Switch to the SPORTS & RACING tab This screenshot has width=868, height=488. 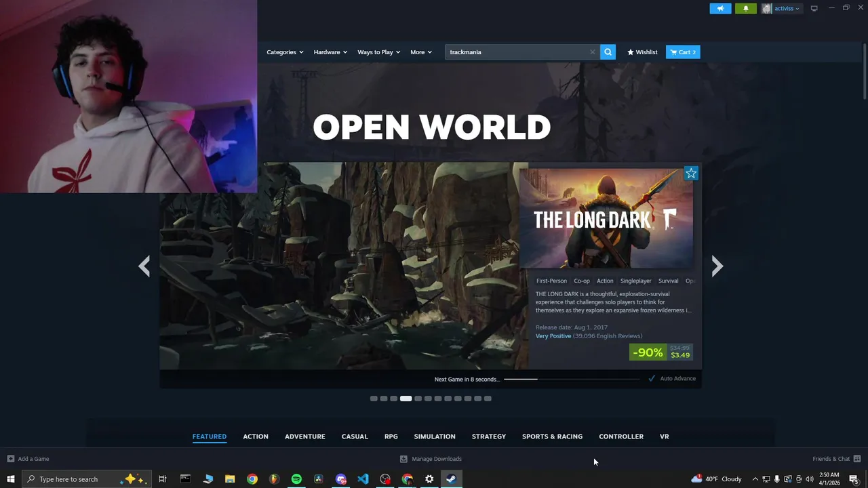click(552, 436)
